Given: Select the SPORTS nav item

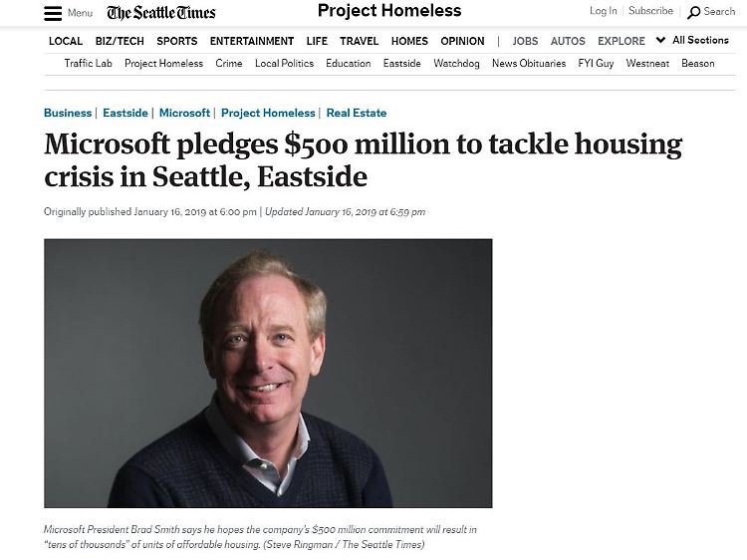Looking at the screenshot, I should (x=177, y=41).
